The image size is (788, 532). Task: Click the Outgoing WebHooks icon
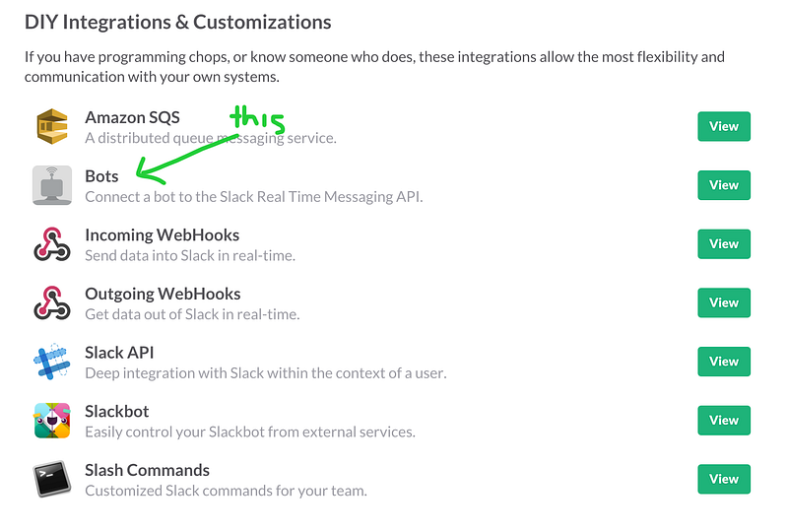[52, 302]
